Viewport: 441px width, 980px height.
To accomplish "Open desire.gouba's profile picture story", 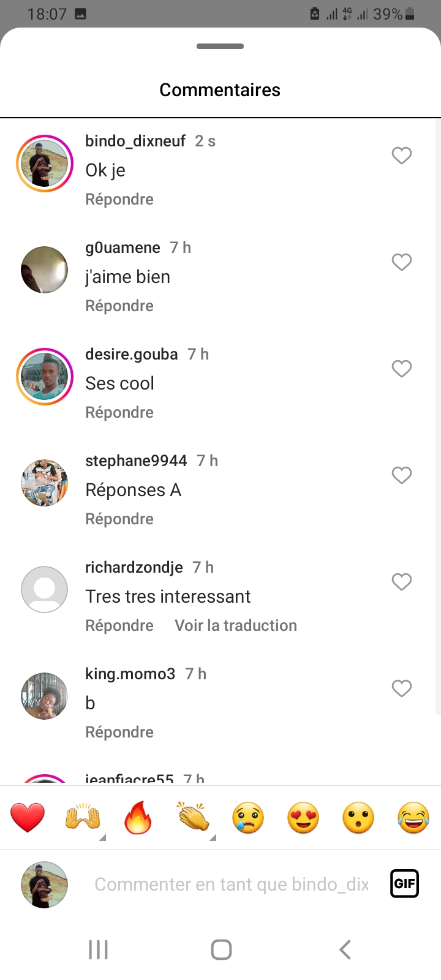I will coord(45,377).
